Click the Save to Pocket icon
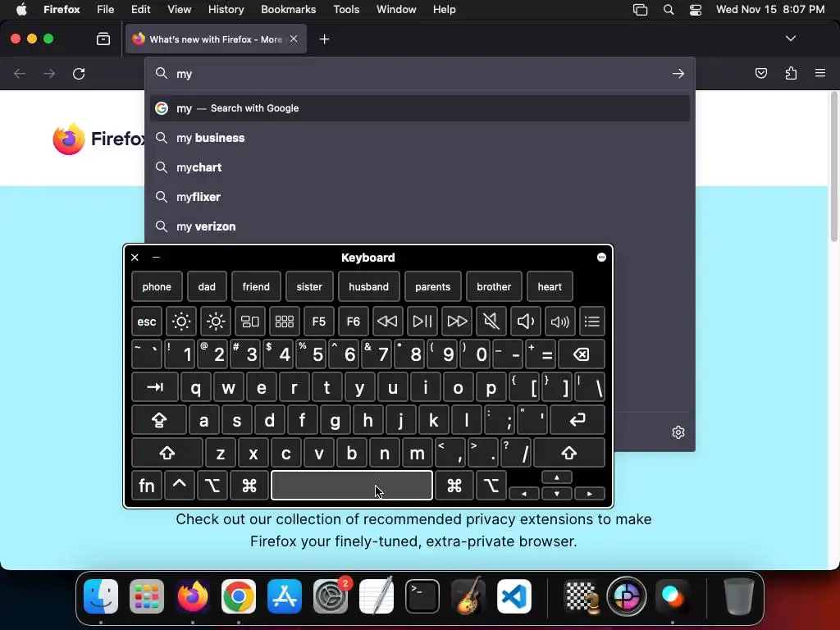 click(x=760, y=73)
